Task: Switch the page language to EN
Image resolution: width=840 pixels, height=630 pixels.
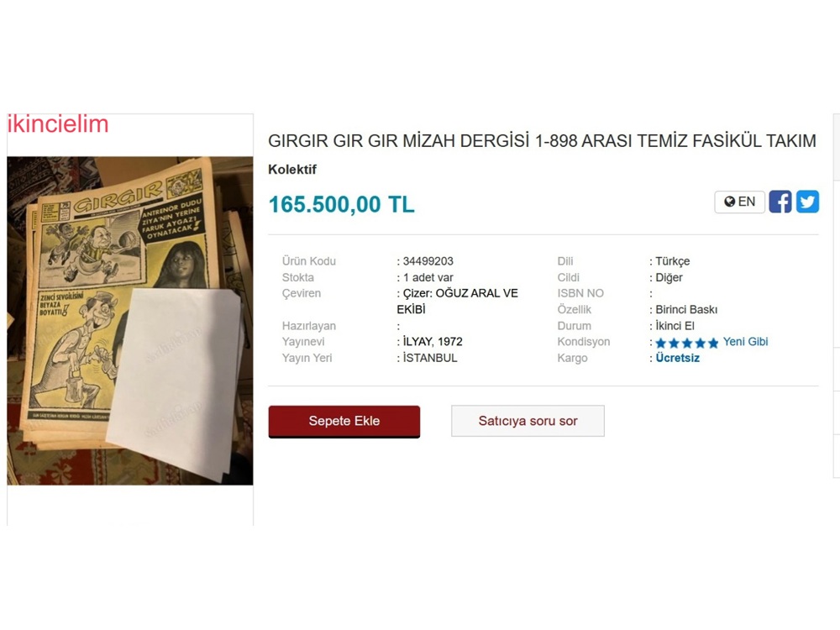Action: pos(739,202)
